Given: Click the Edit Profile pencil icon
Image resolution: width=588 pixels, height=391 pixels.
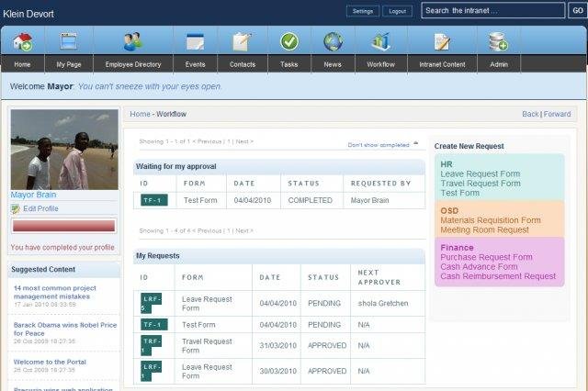Looking at the screenshot, I should point(16,209).
